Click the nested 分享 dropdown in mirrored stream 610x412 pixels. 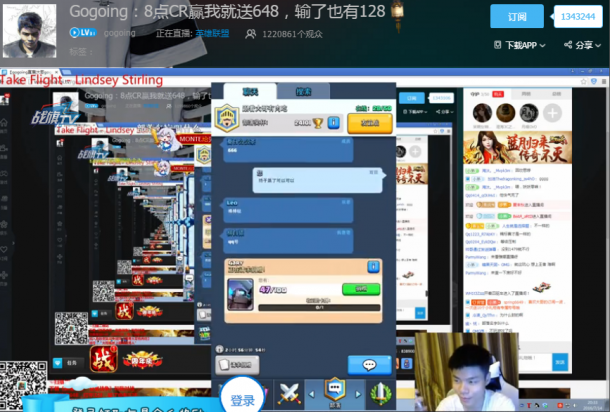click(x=444, y=112)
